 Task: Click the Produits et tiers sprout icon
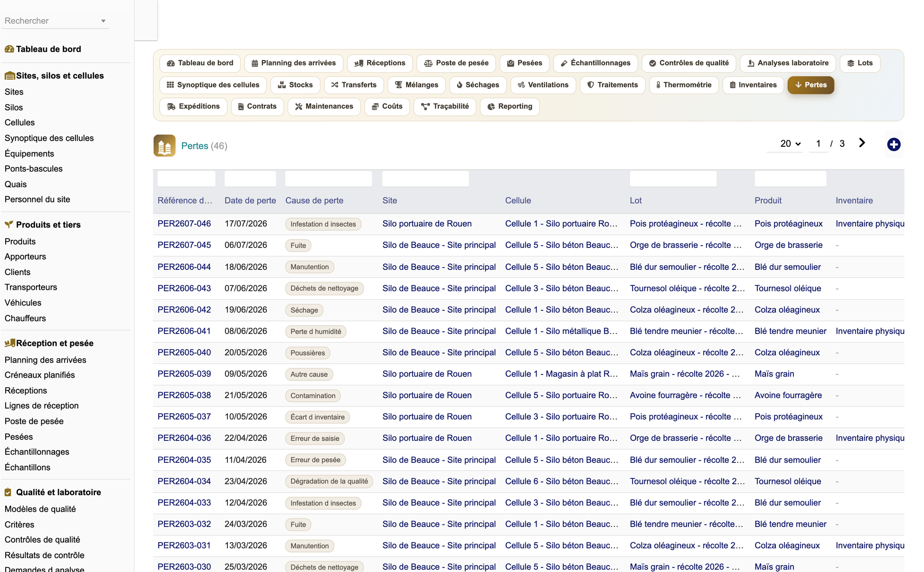click(x=9, y=224)
